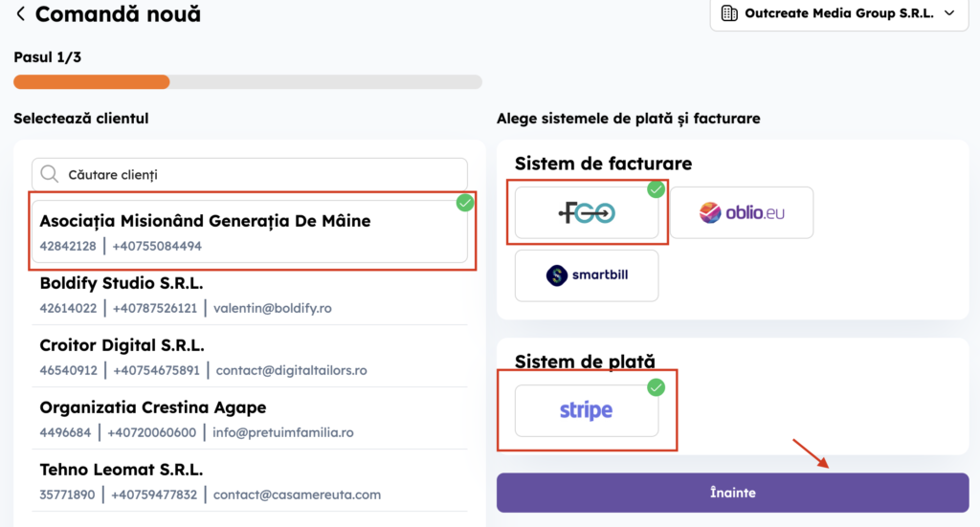Click the orange step progress bar
Viewport: 980px width, 527px height.
point(92,82)
